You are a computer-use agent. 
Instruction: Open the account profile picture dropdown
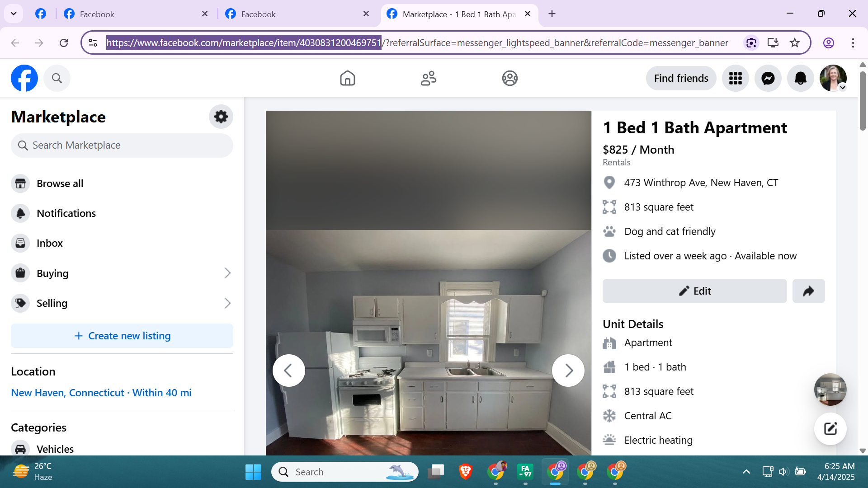(833, 78)
